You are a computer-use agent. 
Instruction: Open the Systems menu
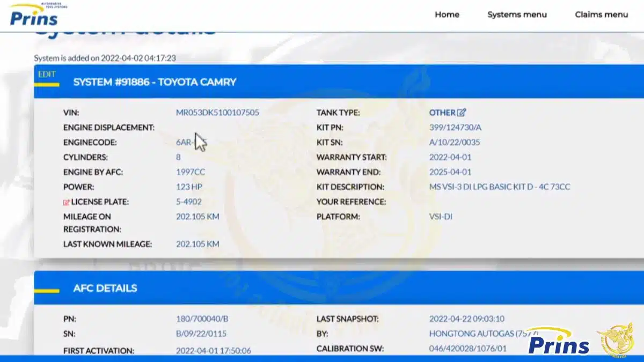click(x=517, y=14)
